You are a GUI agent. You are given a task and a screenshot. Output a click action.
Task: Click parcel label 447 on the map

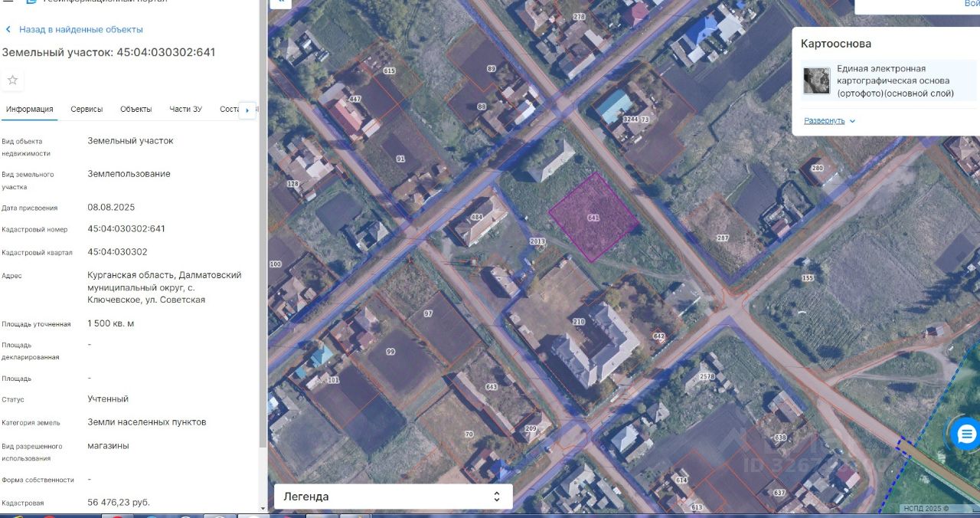[354, 99]
